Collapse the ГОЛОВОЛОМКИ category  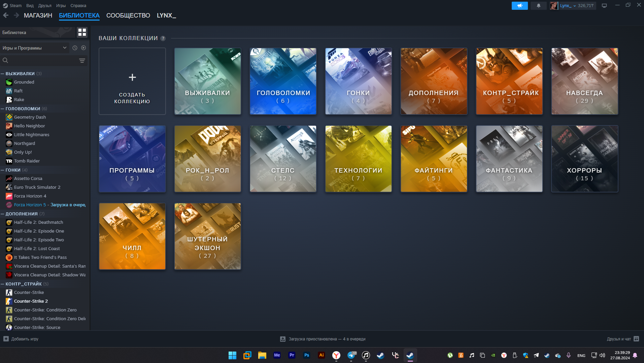(x=2, y=109)
